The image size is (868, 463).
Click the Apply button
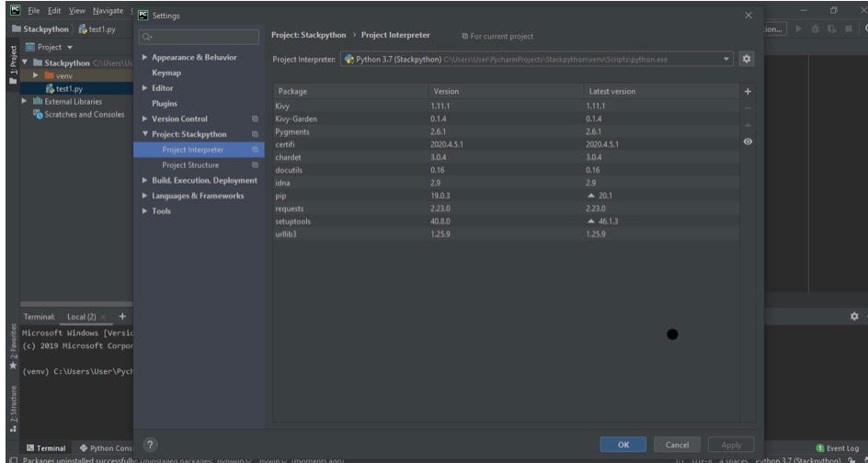click(731, 445)
